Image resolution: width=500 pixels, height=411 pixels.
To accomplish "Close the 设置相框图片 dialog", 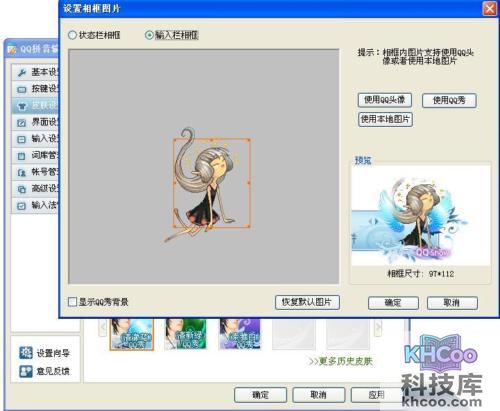I will [490, 8].
